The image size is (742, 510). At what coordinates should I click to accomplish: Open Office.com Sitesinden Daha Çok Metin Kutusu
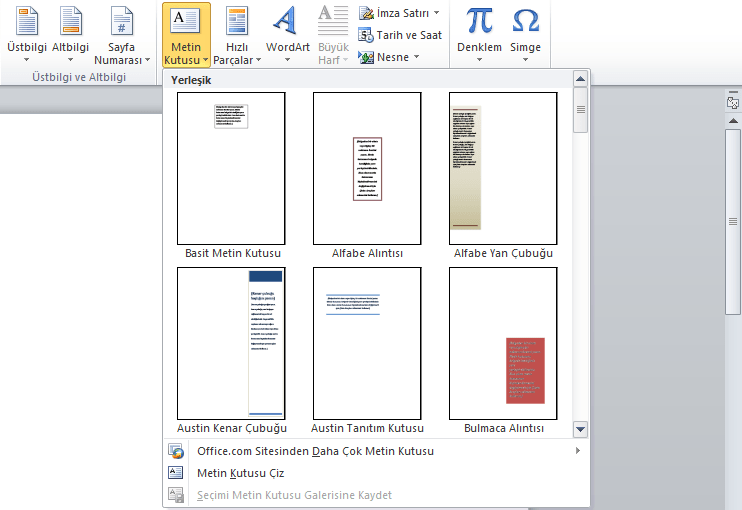tap(315, 451)
